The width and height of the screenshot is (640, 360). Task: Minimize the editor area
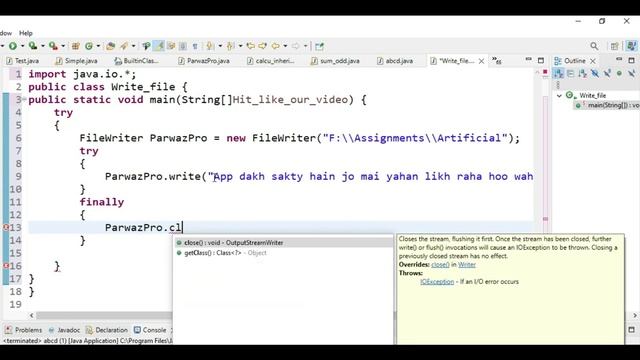tap(529, 60)
